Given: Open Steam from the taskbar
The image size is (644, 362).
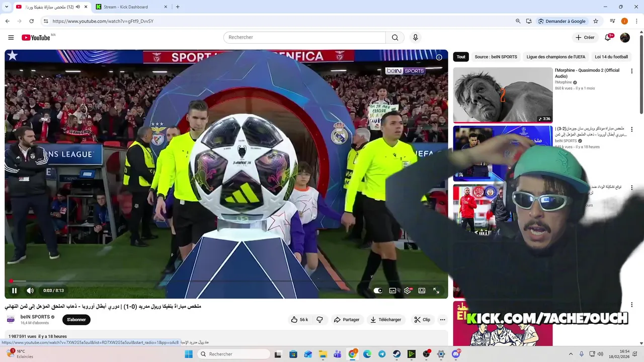Looking at the screenshot, I should (x=396, y=354).
